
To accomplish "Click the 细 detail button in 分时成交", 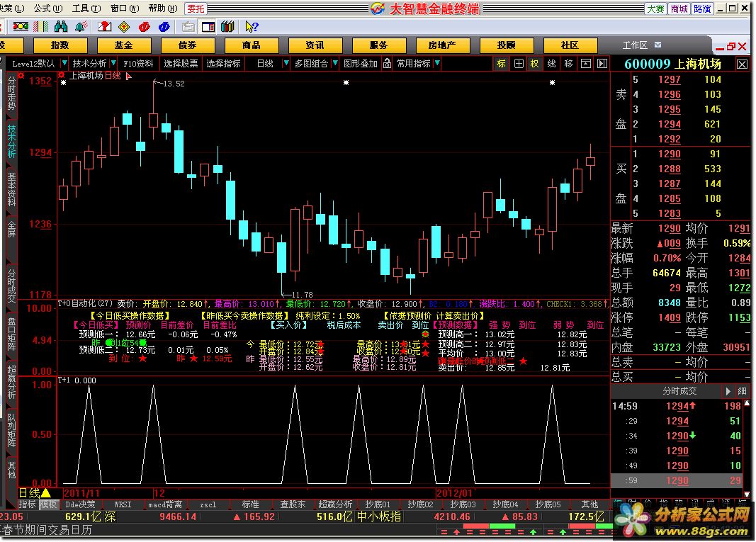I will point(742,391).
